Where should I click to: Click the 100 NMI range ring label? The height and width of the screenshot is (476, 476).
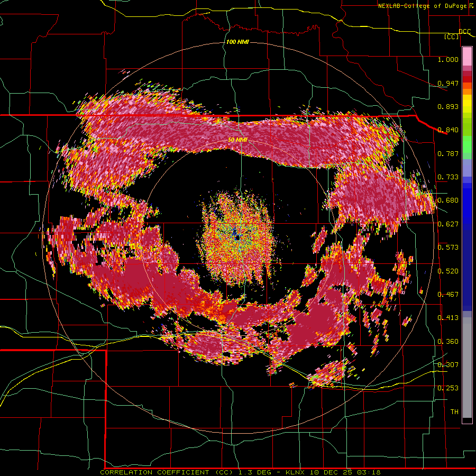(x=237, y=42)
